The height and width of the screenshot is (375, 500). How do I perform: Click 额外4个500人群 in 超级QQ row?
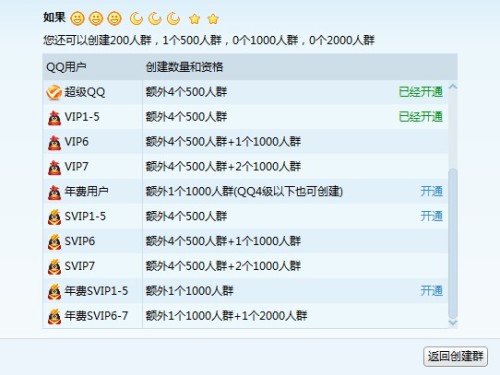click(x=186, y=92)
